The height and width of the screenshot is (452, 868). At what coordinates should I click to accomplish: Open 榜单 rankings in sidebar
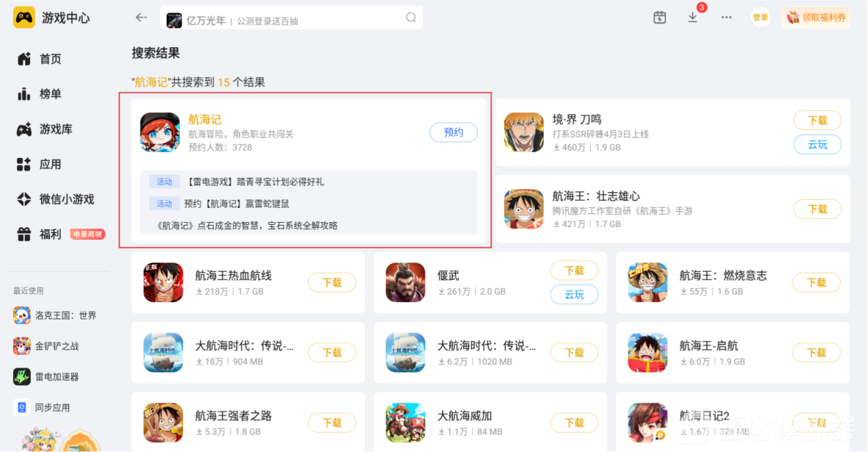click(40, 94)
